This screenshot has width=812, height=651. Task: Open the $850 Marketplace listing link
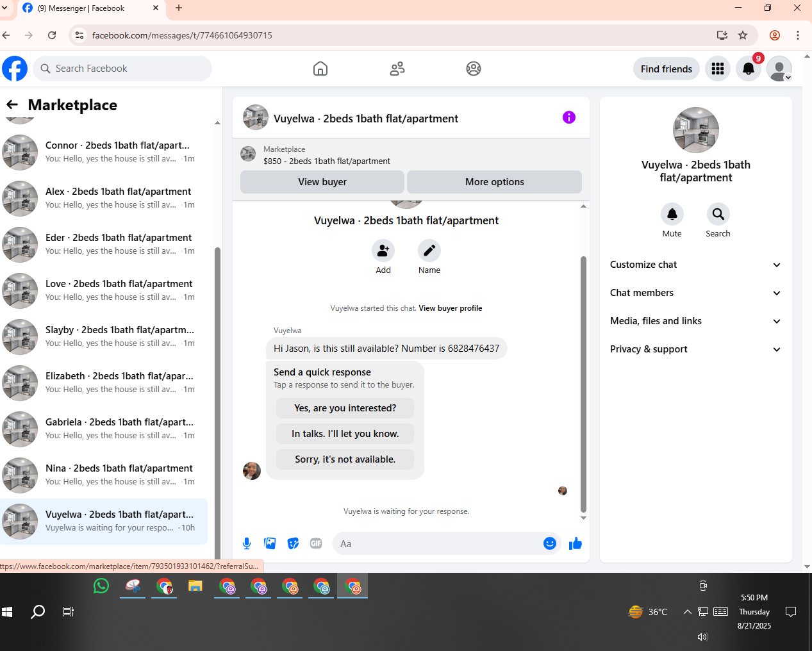tap(327, 161)
